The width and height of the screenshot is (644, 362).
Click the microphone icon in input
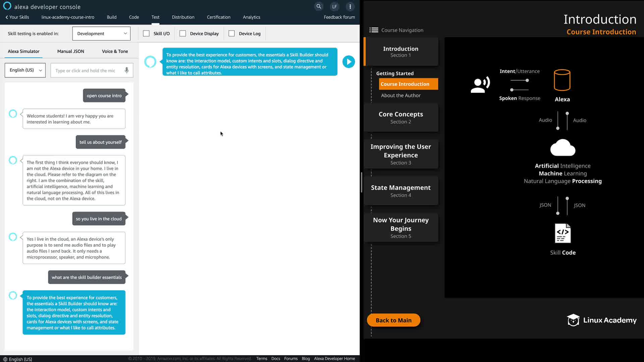[x=126, y=70]
